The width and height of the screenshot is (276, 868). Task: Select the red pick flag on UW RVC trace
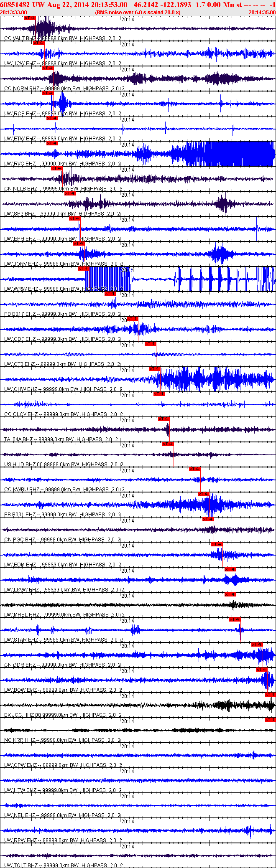[52, 143]
